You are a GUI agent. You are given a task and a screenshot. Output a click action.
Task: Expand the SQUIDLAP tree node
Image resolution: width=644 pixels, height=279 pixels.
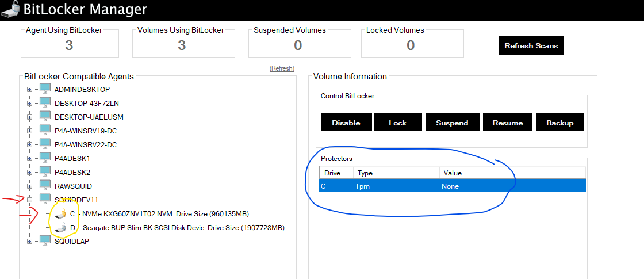coord(29,242)
